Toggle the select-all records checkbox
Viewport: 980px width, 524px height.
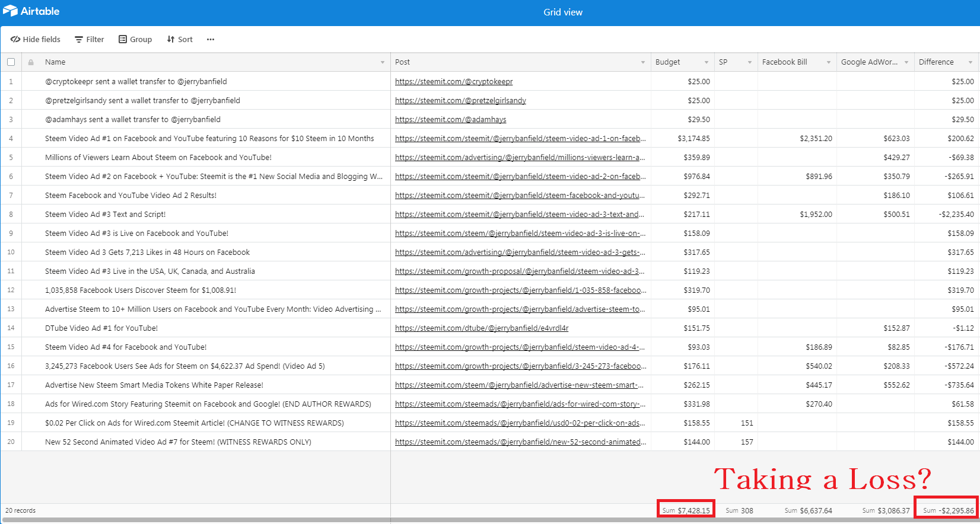11,62
